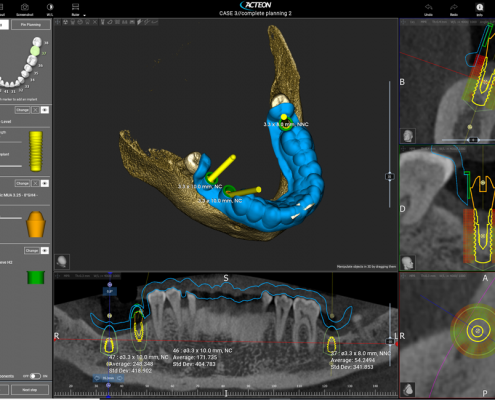
Task: Click the Screenshot camera icon
Action: click(x=25, y=7)
